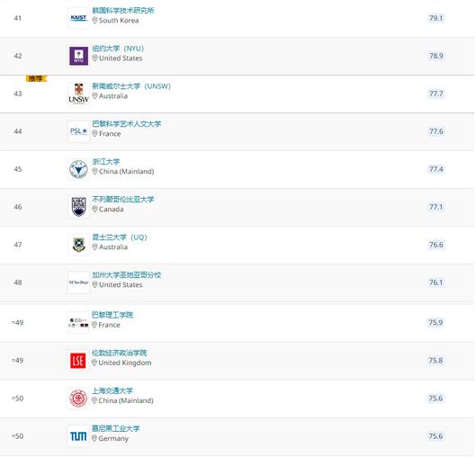
Task: Click the Shanghai Jiao Tong red emblem
Action: (x=78, y=399)
